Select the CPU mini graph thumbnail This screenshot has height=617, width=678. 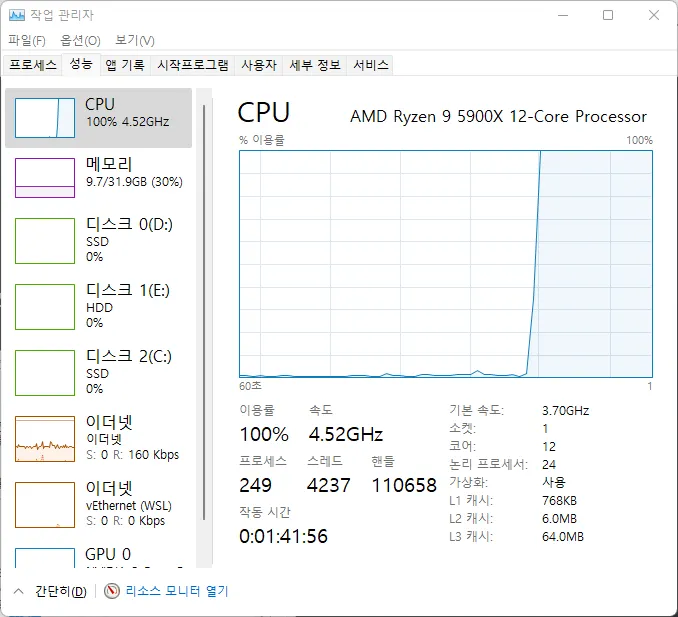45,118
